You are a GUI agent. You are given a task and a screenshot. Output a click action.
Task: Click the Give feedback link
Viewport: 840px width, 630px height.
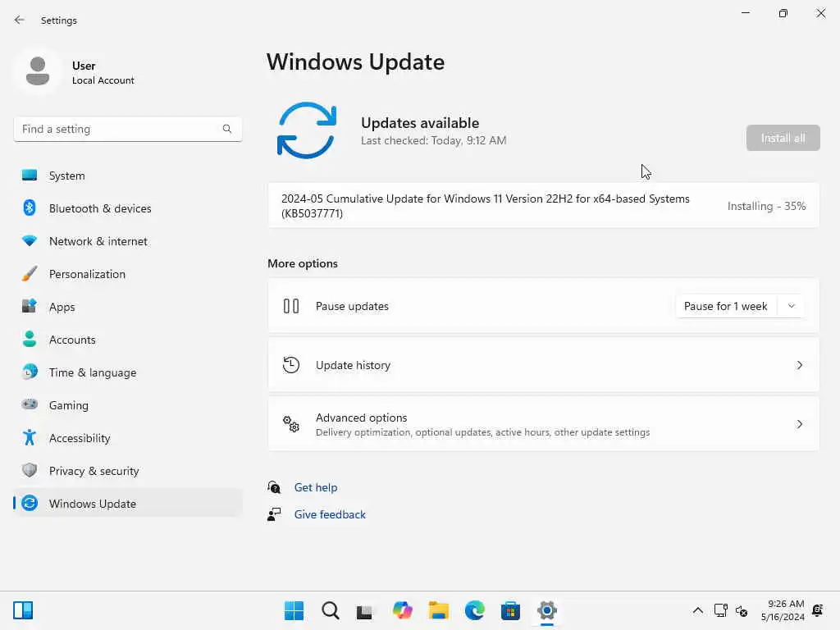[330, 514]
